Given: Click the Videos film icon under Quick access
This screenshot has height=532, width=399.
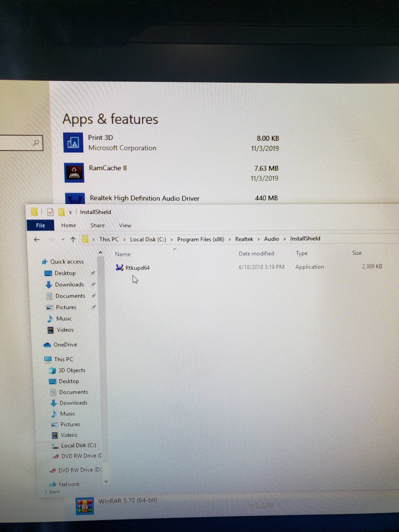Looking at the screenshot, I should 51,330.
